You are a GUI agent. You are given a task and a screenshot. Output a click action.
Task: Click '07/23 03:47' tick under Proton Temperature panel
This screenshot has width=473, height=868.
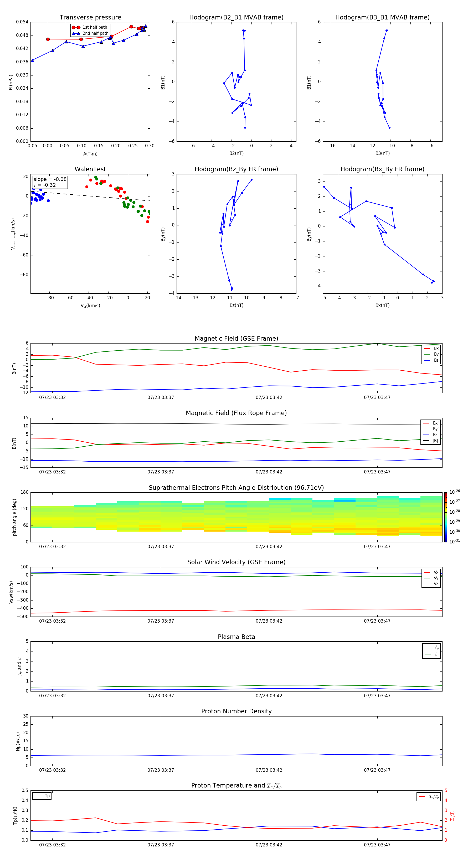[x=377, y=845]
